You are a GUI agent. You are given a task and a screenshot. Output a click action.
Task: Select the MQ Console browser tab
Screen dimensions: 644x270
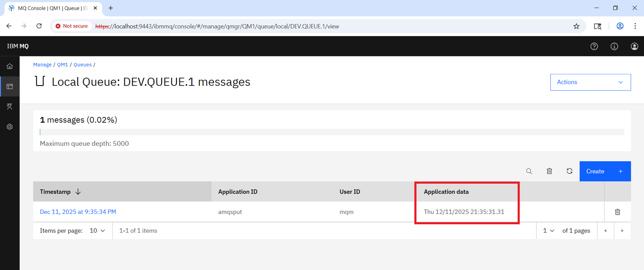pos(54,8)
